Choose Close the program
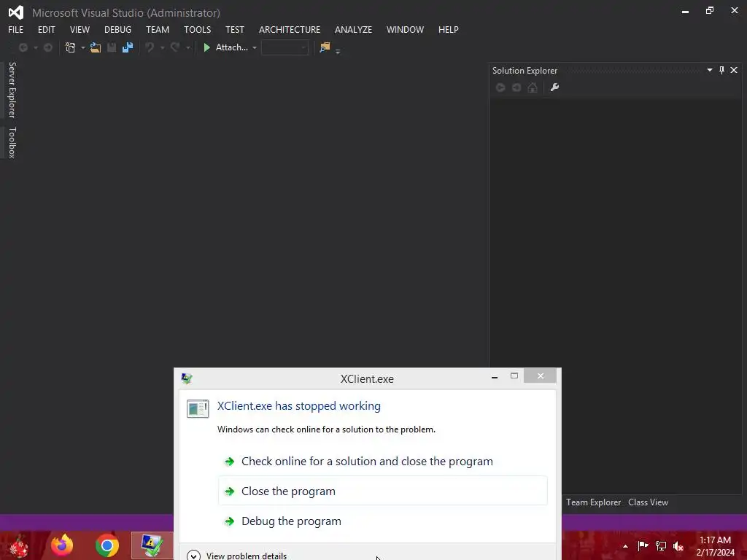 coord(382,491)
